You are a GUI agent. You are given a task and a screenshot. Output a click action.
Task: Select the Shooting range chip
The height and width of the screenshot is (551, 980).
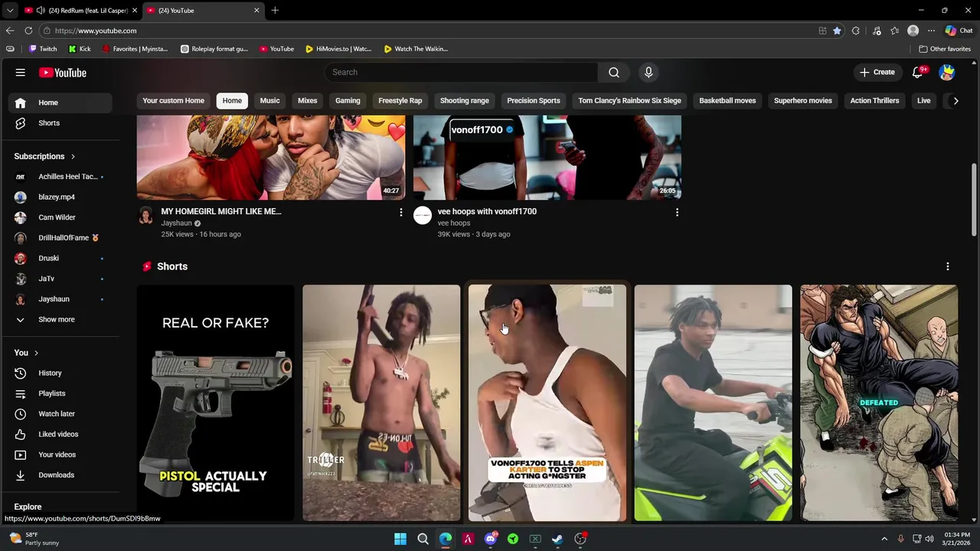(464, 100)
